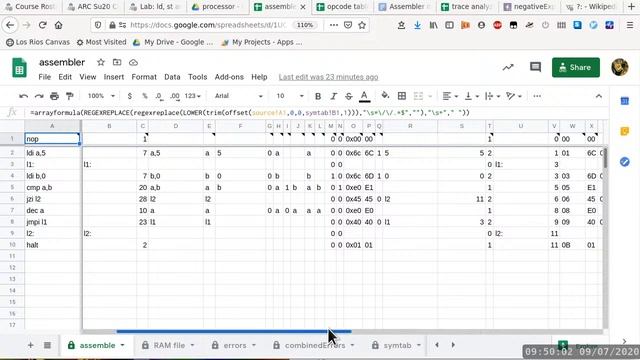
Task: Format as percent icon
Action: point(144,96)
